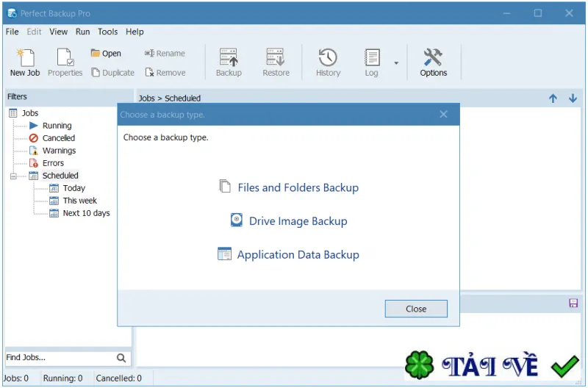588x388 pixels.
Task: Click 'Running: 0' in status bar
Action: (x=62, y=378)
